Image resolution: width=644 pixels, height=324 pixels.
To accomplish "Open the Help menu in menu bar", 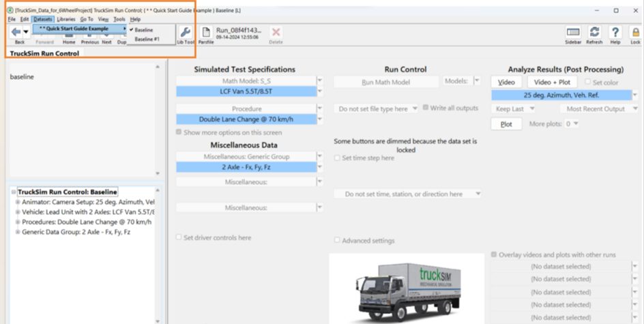I will (135, 19).
